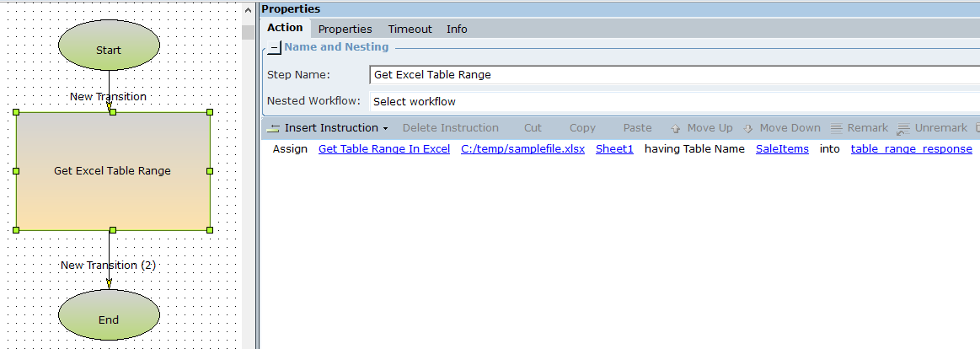Open the C:/temp/samplefile.xlsx file path link
This screenshot has height=349, width=980.
[522, 149]
